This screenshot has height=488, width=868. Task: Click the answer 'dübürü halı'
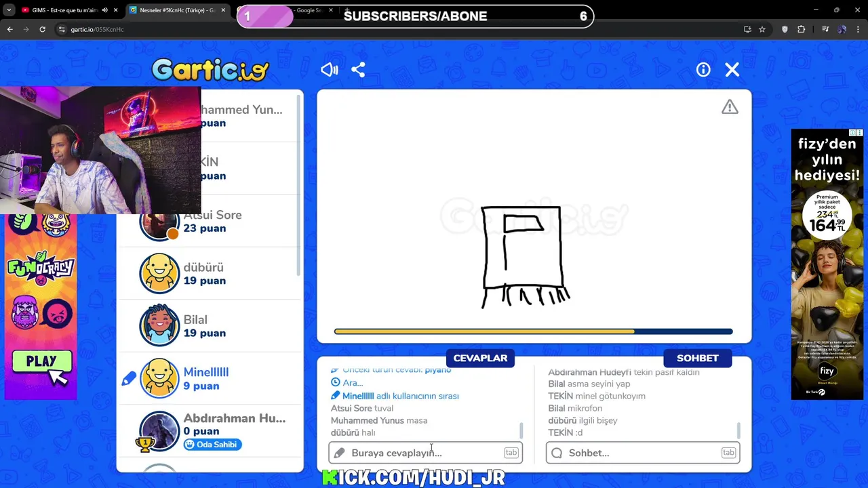point(353,432)
